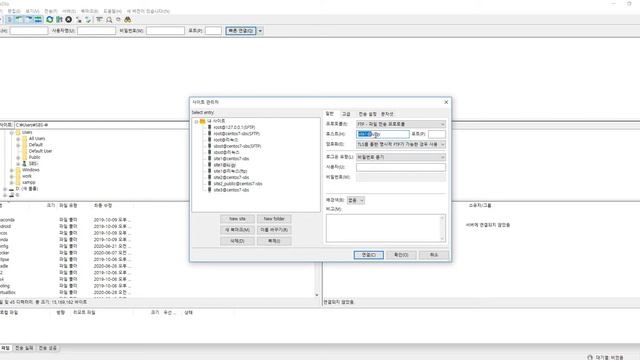Toggle the synchronized browsing icon
640x360 pixels.
pos(118,20)
